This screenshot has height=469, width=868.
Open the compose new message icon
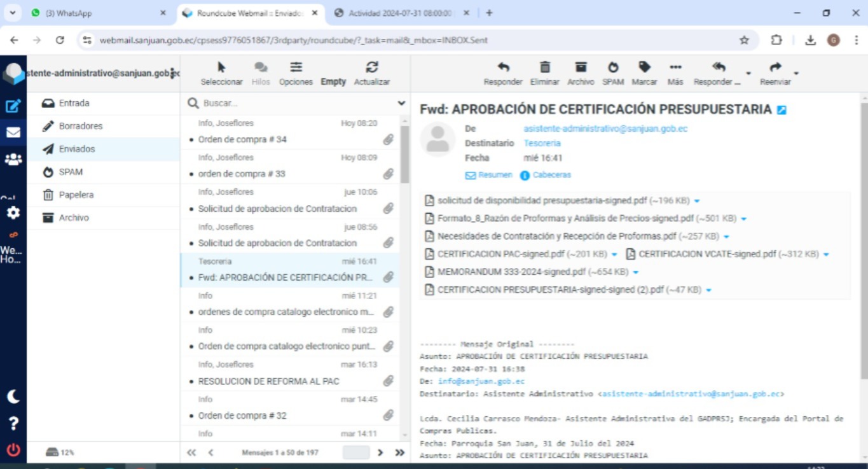coord(13,106)
